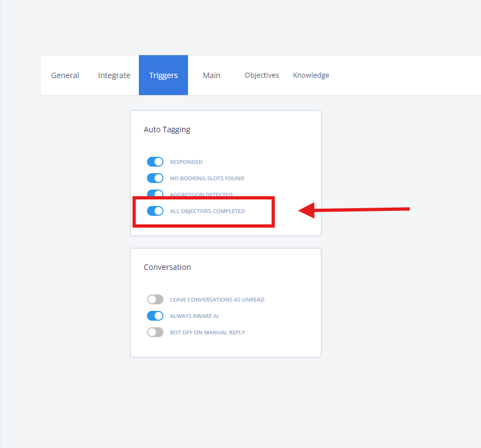Disable the Responded auto-tagging toggle
Viewport: 481px width, 448px height.
(x=155, y=162)
